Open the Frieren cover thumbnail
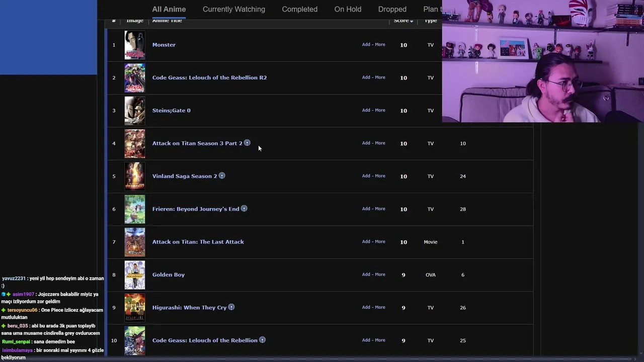644x362 pixels. pos(135,209)
